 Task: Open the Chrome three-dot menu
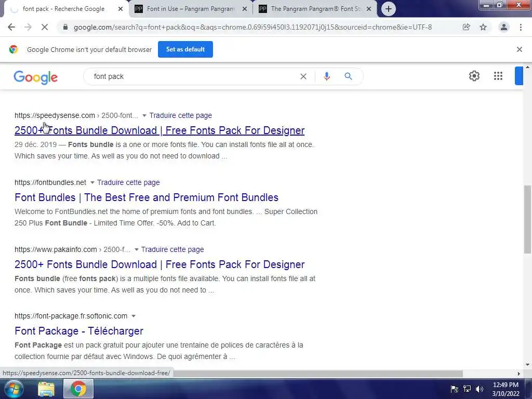(x=521, y=27)
